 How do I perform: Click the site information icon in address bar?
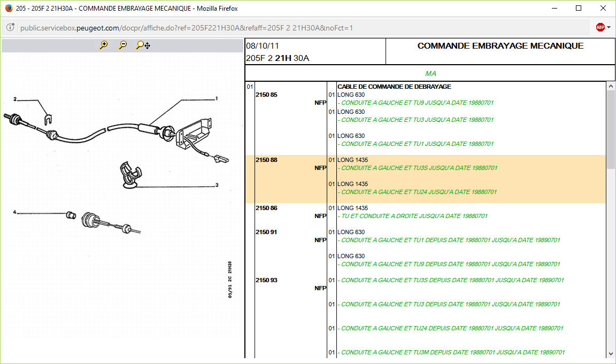pyautogui.click(x=10, y=27)
